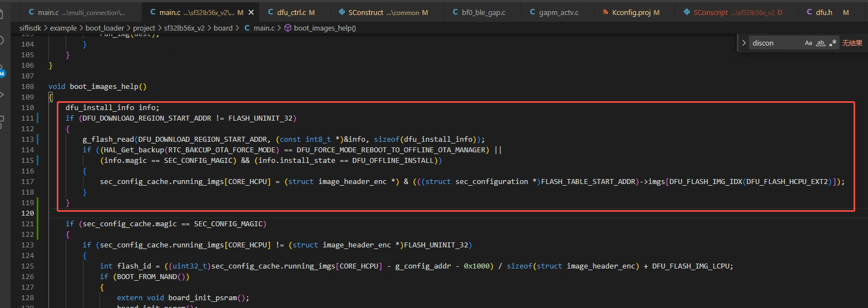Expand the replace row in find widget
The height and width of the screenshot is (308, 868).
coord(744,43)
